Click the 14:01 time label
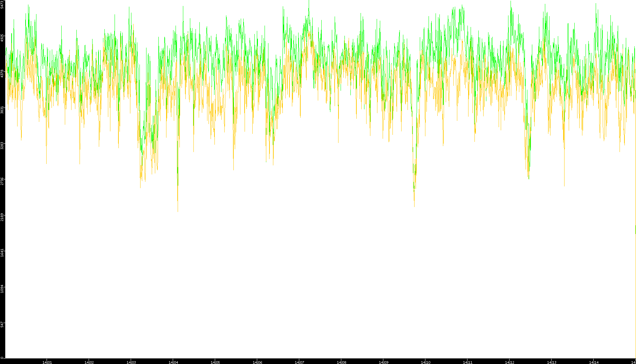Viewport: 636px width, 364px height. 47,362
